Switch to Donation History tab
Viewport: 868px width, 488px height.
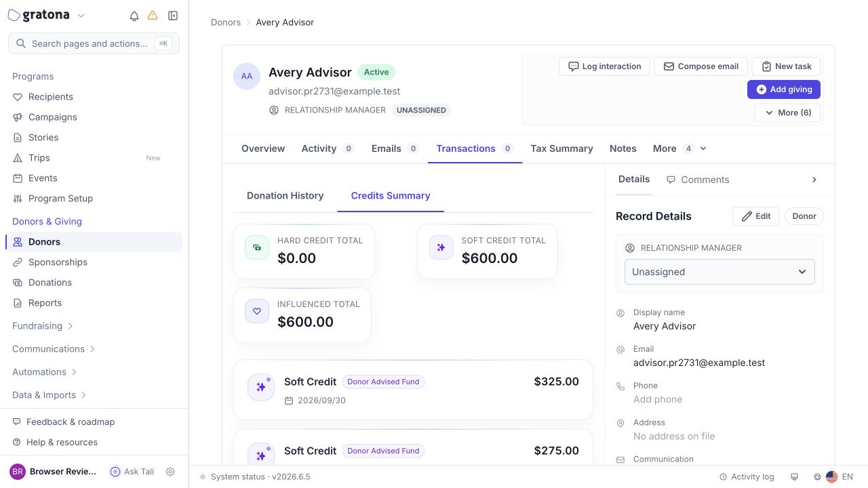pos(285,196)
